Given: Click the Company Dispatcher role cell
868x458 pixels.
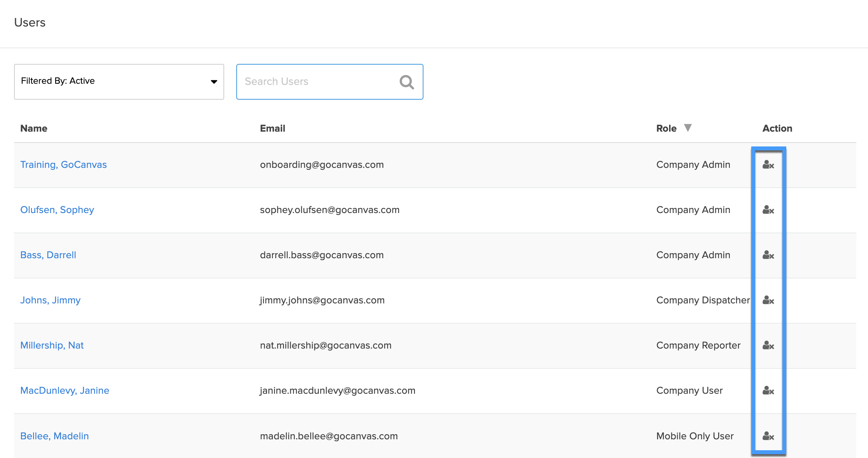Looking at the screenshot, I should pyautogui.click(x=703, y=300).
